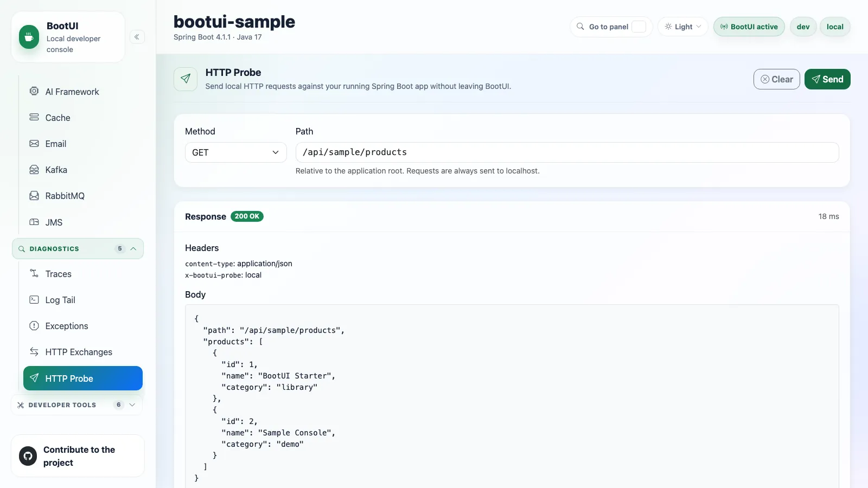Expand the Developer Tools section
Image resolution: width=868 pixels, height=488 pixels.
point(78,405)
